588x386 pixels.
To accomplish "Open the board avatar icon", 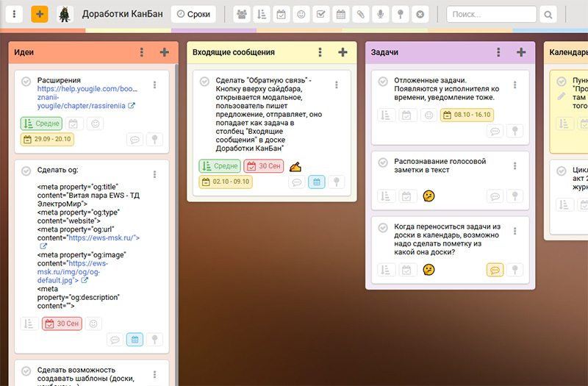I will click(65, 14).
